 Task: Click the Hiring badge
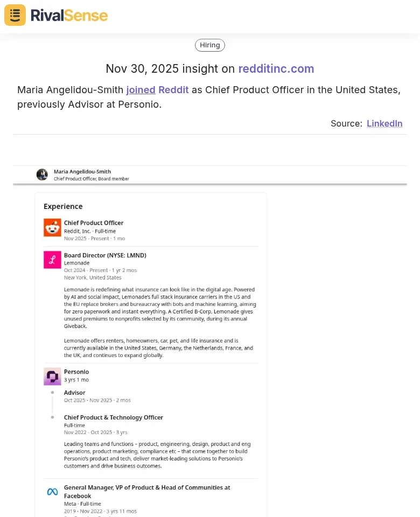(209, 45)
